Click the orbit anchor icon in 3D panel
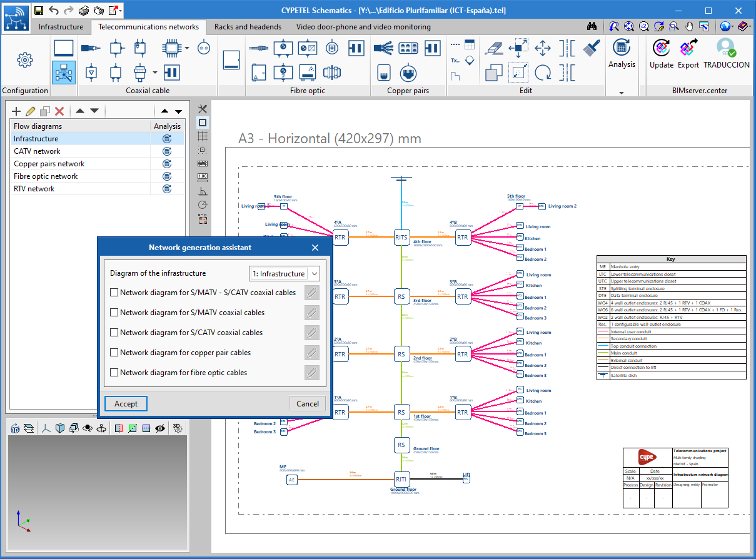Viewport: 756px width, 559px height. click(101, 428)
